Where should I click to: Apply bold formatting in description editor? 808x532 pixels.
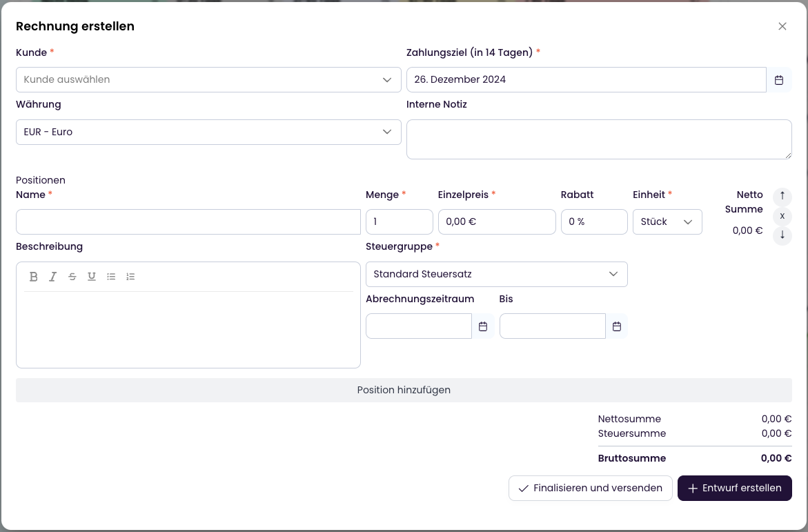pyautogui.click(x=34, y=277)
